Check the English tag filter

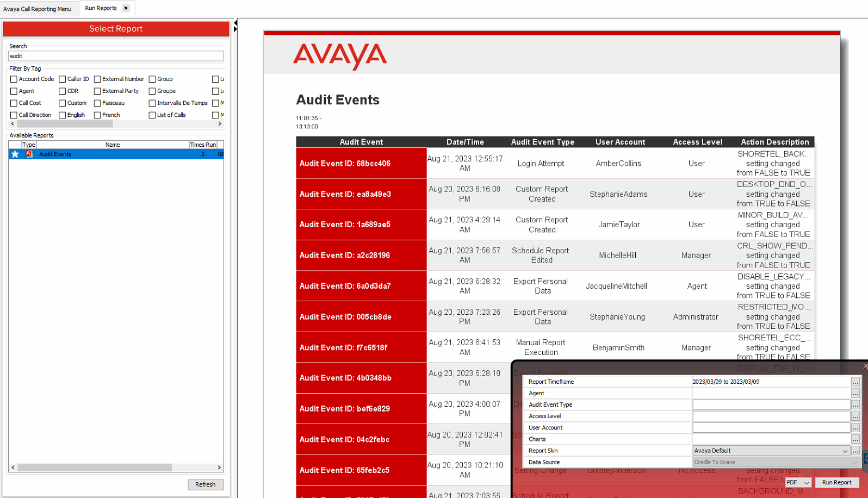[x=62, y=115]
